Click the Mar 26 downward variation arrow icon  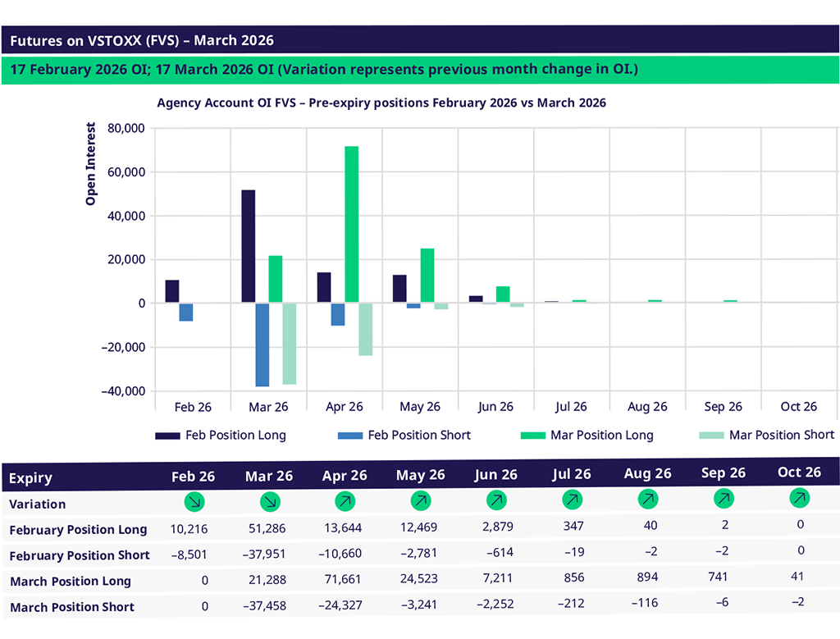click(269, 501)
